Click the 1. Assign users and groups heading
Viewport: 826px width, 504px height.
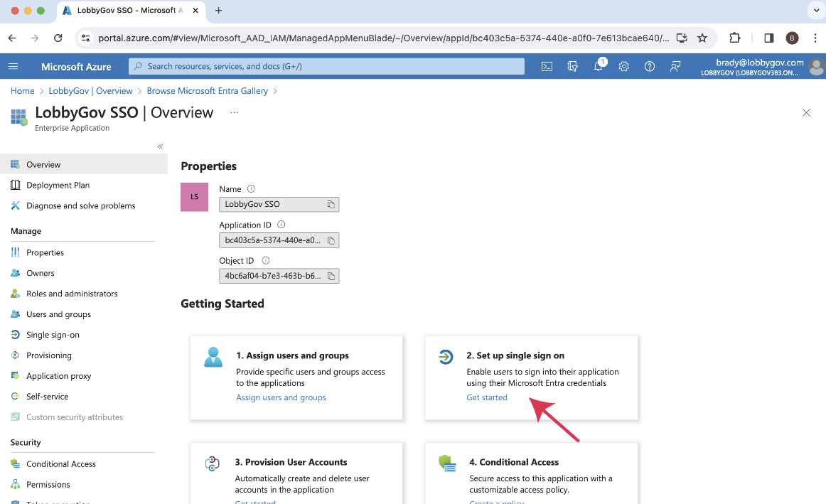click(x=292, y=355)
